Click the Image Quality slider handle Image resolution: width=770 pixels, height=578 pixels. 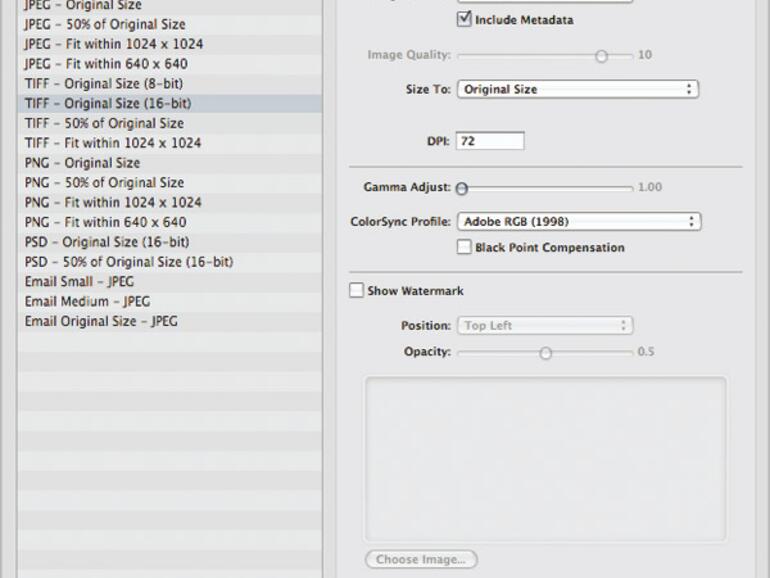tap(602, 56)
